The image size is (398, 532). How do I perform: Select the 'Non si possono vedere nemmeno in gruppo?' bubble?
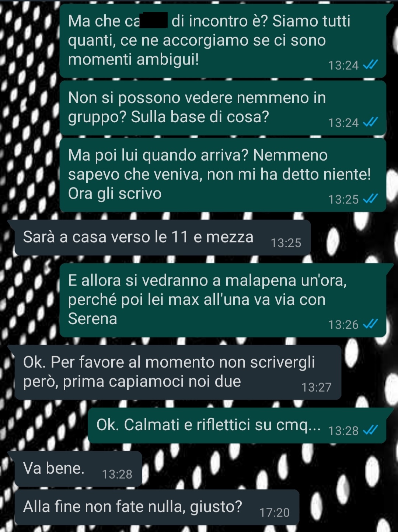tap(223, 108)
